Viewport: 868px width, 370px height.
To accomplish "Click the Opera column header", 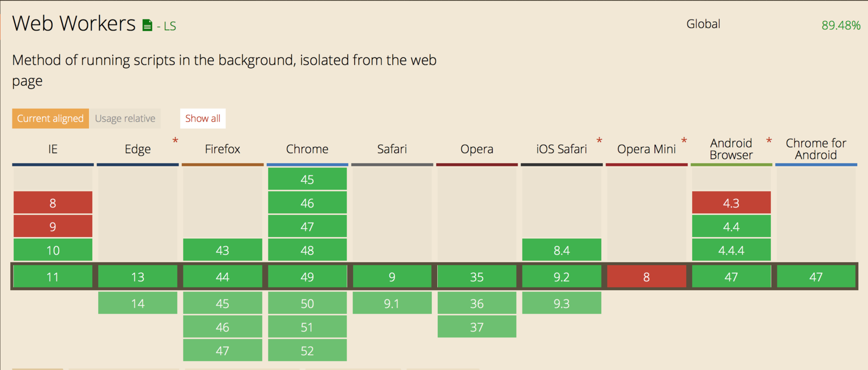I will click(477, 149).
